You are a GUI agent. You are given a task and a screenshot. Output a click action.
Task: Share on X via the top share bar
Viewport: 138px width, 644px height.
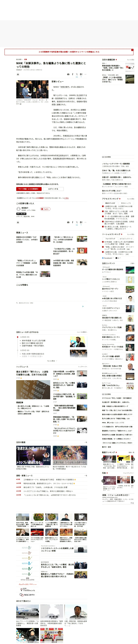pyautogui.click(x=77, y=74)
